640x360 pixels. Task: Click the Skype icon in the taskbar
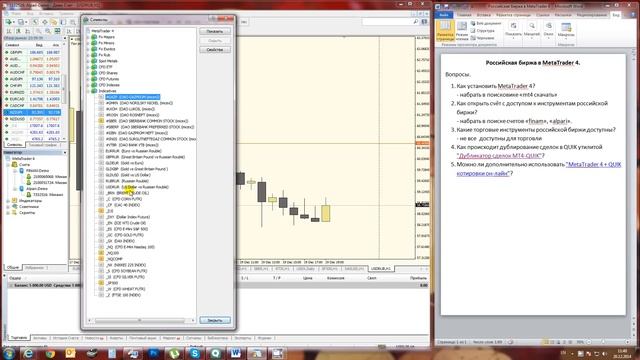pos(195,353)
